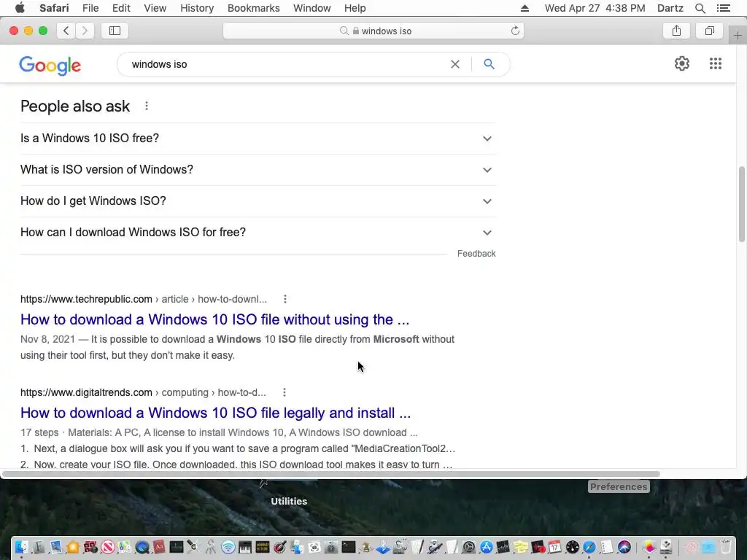The height and width of the screenshot is (560, 747).
Task: Open Notification Center from the menu bar
Action: pos(723,8)
